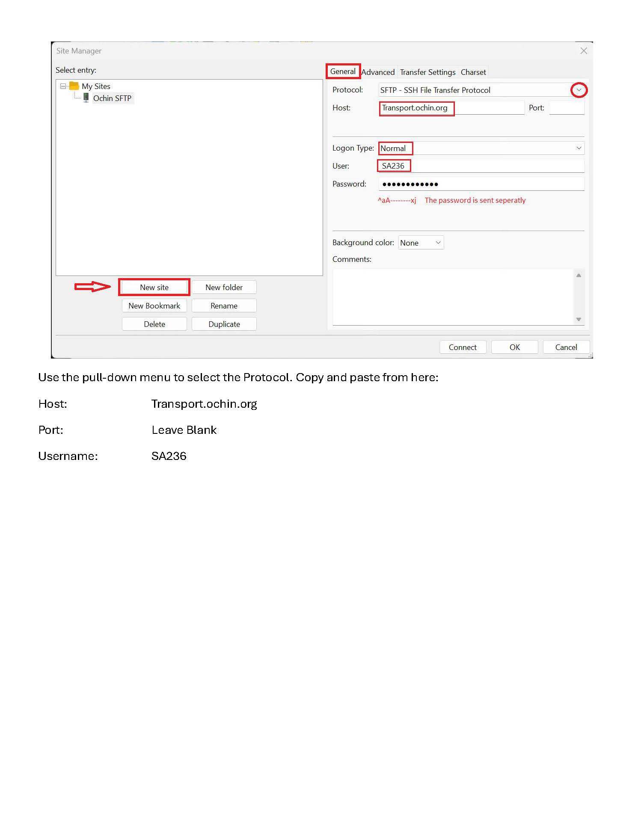Create a New Bookmark
Viewport: 644px width, 833px height.
(154, 306)
